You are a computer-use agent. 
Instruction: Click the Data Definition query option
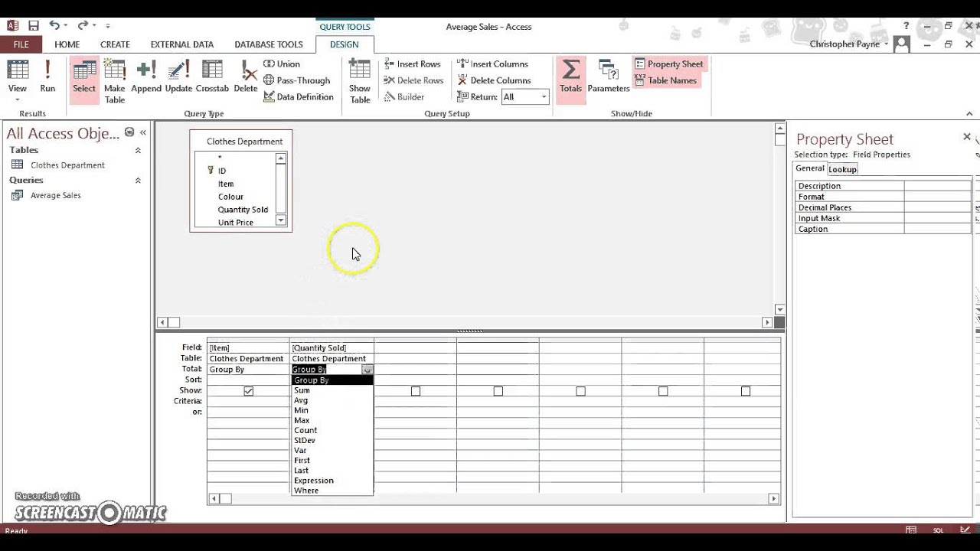[299, 97]
